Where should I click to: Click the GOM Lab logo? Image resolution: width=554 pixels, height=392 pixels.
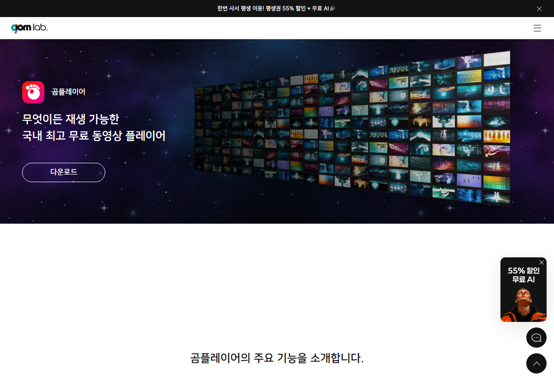(29, 28)
